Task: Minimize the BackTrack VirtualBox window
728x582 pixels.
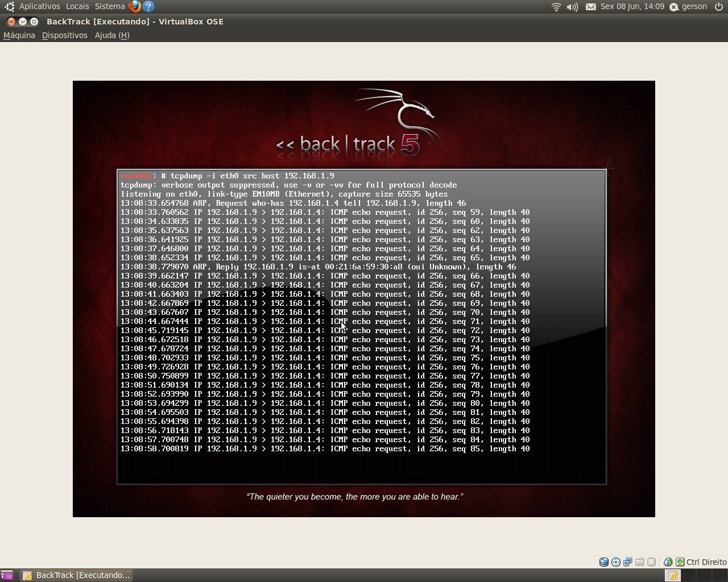Action: pyautogui.click(x=23, y=22)
